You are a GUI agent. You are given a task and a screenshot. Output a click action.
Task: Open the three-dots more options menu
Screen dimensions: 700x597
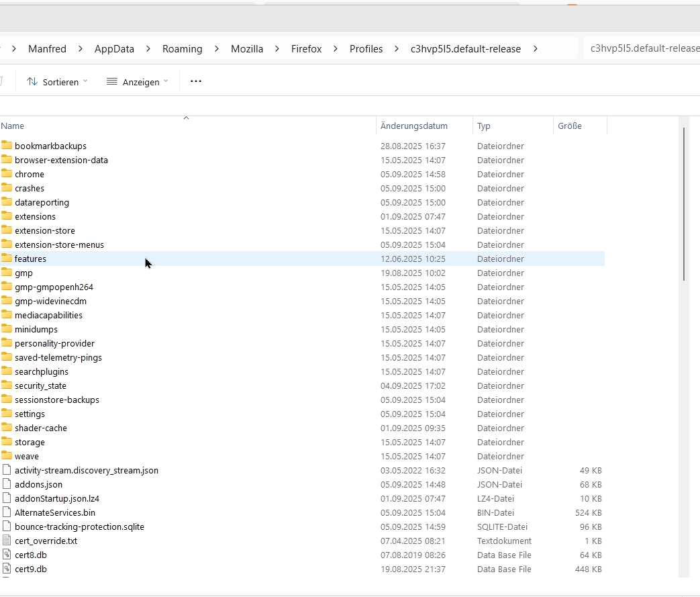point(196,81)
